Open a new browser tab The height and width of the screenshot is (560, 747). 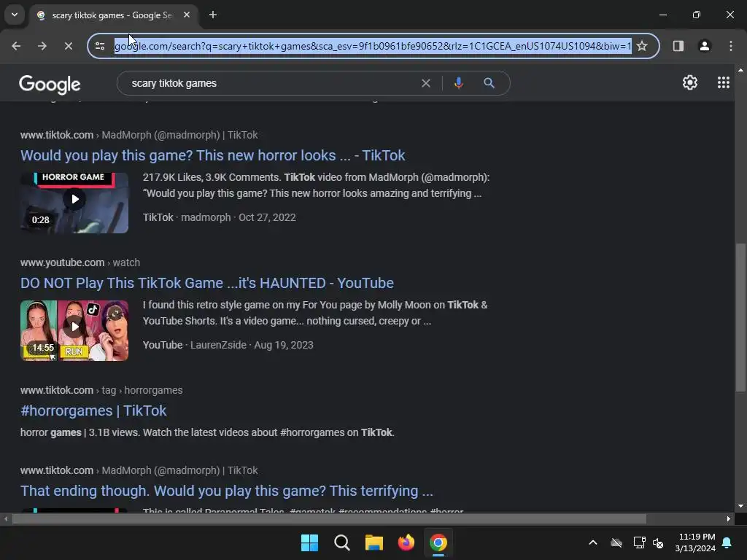point(213,15)
